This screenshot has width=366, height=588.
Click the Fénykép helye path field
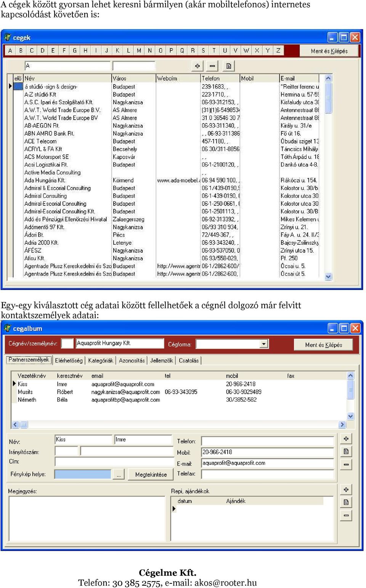83,474
